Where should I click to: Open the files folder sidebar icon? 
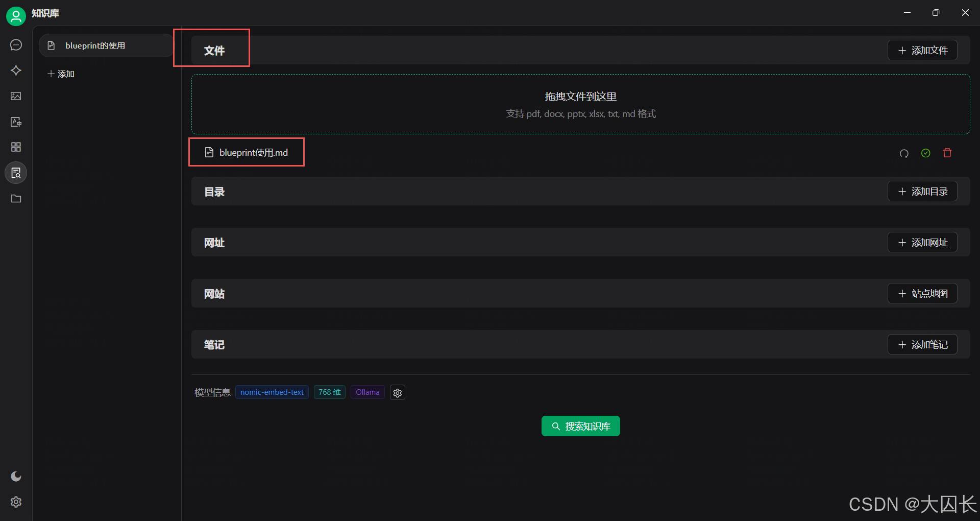(x=16, y=198)
